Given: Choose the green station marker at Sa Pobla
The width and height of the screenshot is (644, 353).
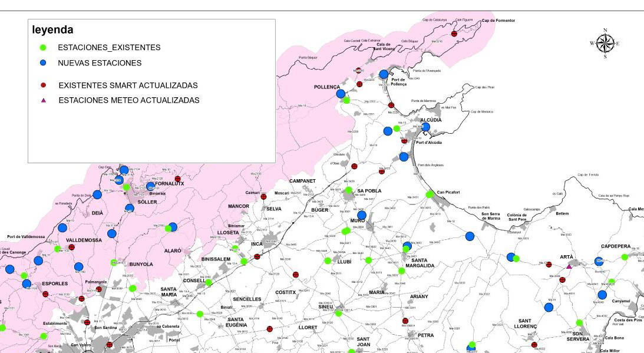Looking at the screenshot, I should tap(348, 190).
